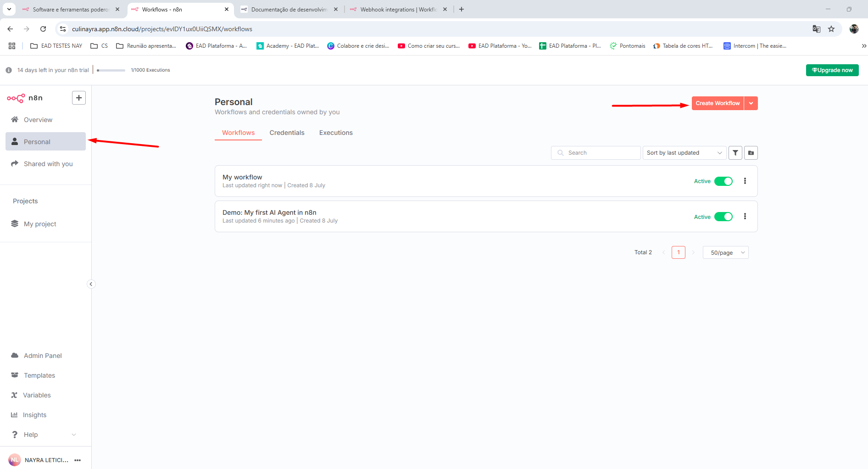Open the user menu three-dots icon

click(78, 460)
